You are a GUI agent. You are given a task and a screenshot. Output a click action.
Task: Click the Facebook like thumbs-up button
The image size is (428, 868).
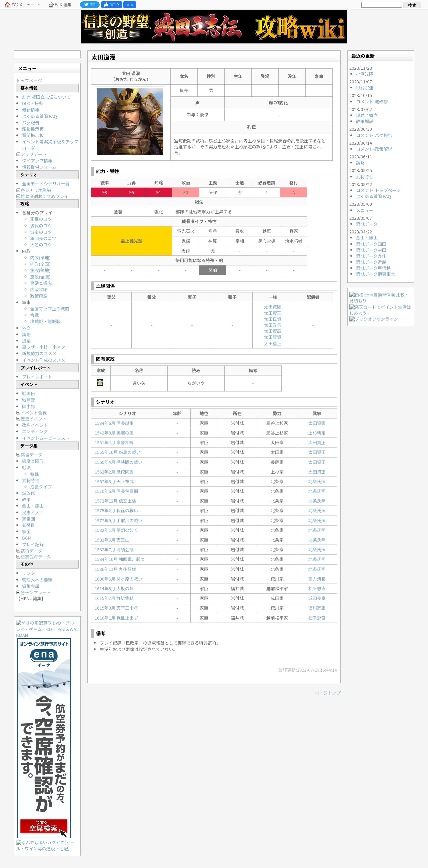[111, 5]
